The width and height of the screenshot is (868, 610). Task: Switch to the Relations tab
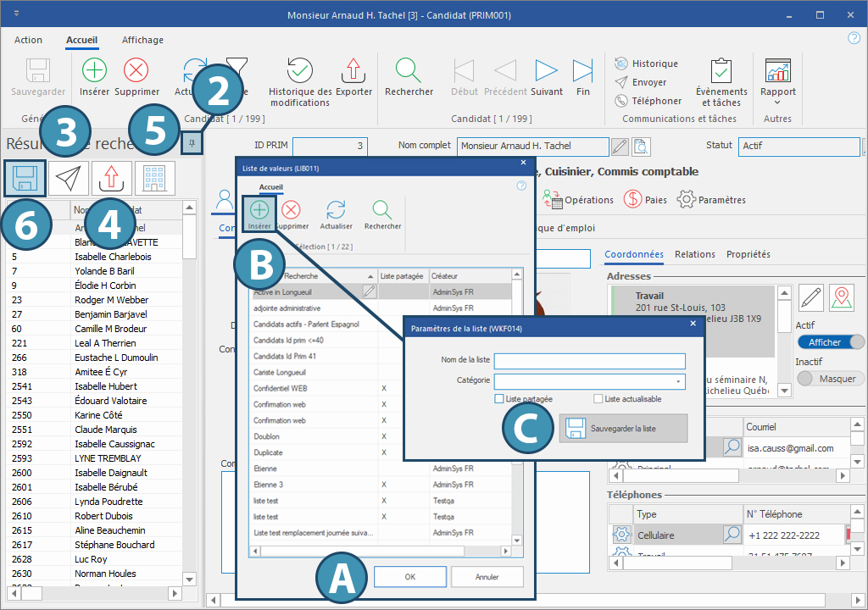[694, 254]
